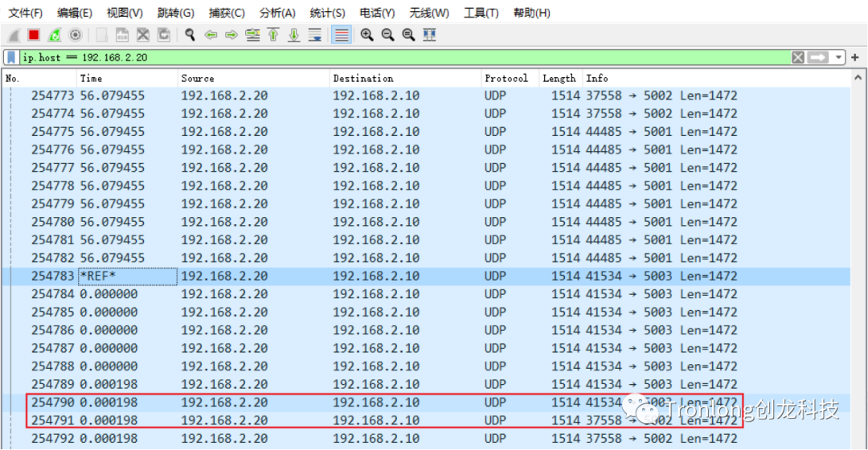Click packet list scrollbar up arrow

pos(858,78)
